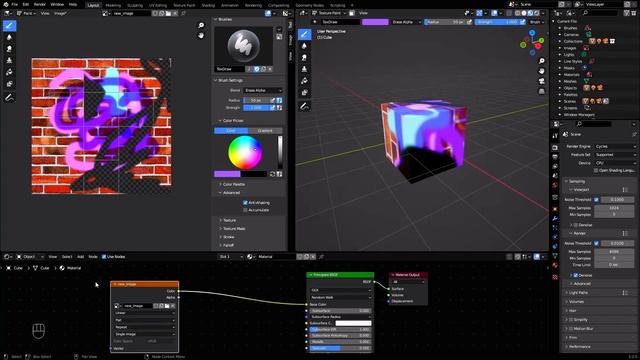Adjust the brush Strength slider
The height and width of the screenshot is (360, 640).
tap(257, 108)
